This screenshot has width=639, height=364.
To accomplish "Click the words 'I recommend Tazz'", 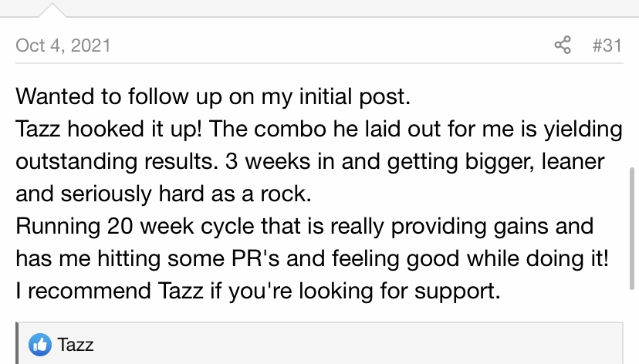I will pos(110,291).
